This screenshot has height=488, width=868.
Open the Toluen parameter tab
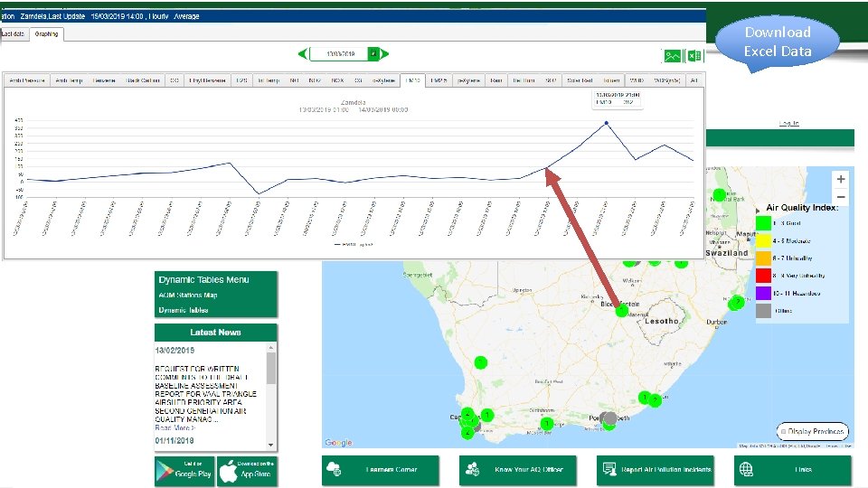click(611, 80)
